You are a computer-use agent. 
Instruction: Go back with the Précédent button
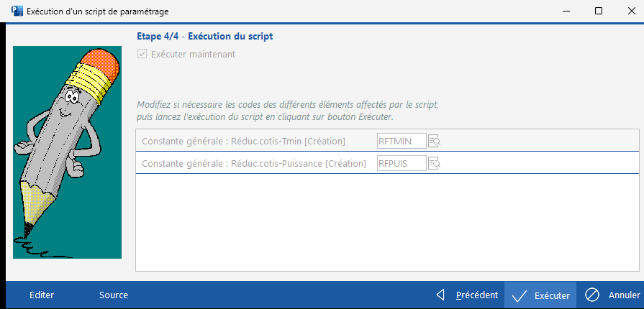point(468,295)
